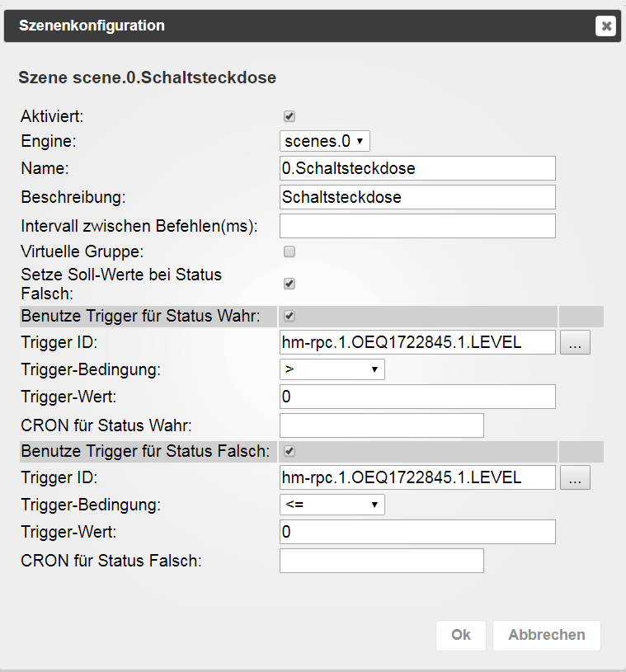Screen dimensions: 626x672
Task: Browse Trigger ID for Status Falsch
Action: [x=575, y=477]
